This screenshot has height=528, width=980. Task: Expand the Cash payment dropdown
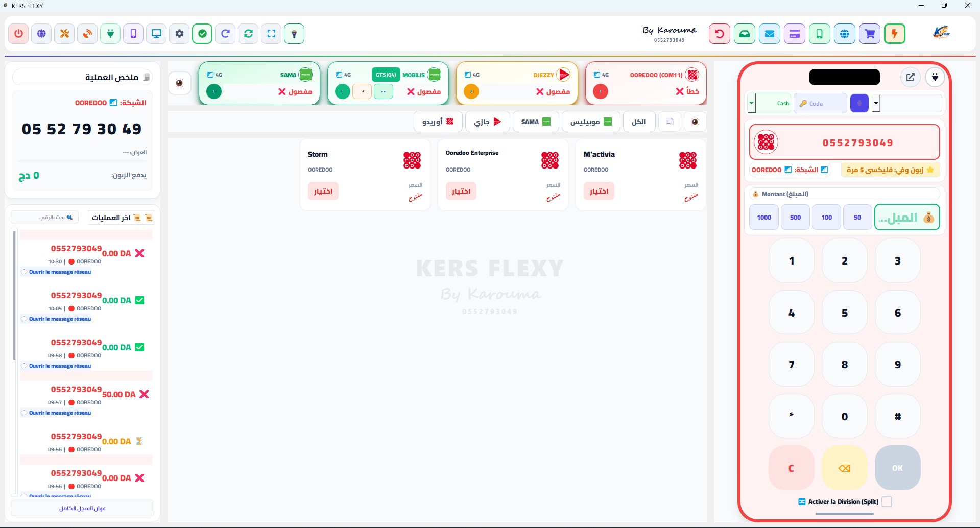coord(752,103)
